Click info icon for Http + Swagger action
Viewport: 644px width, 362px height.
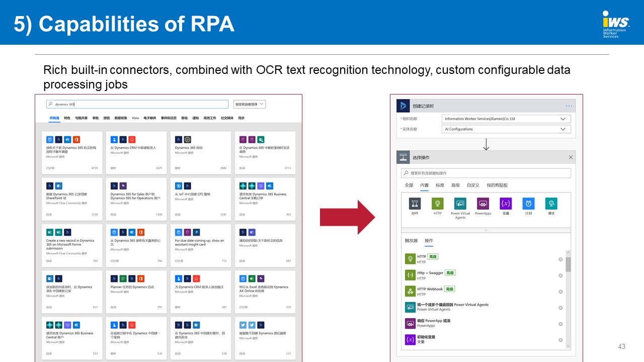click(x=560, y=276)
